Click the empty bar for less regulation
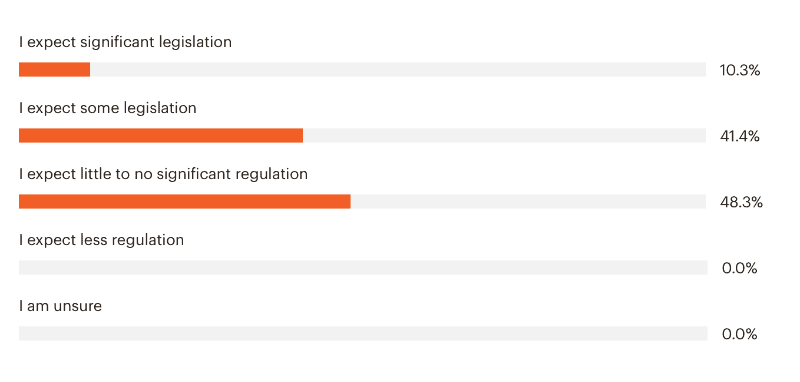This screenshot has width=800, height=382. 363,267
